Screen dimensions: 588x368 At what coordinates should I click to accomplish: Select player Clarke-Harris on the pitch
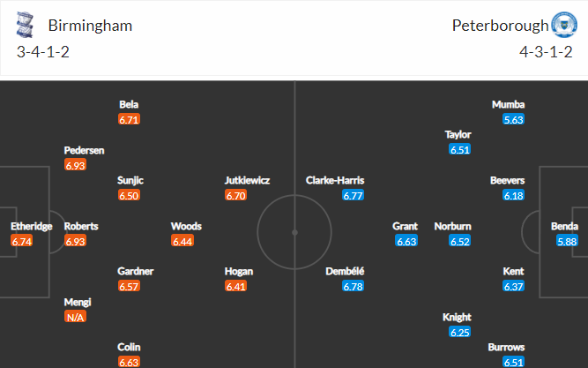(x=335, y=180)
